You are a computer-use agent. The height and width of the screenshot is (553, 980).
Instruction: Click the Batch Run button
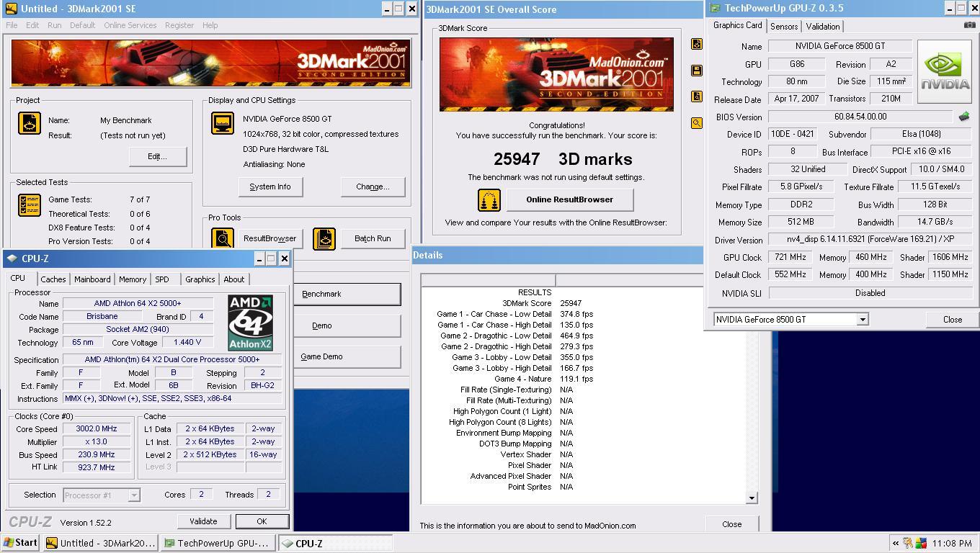(x=373, y=238)
